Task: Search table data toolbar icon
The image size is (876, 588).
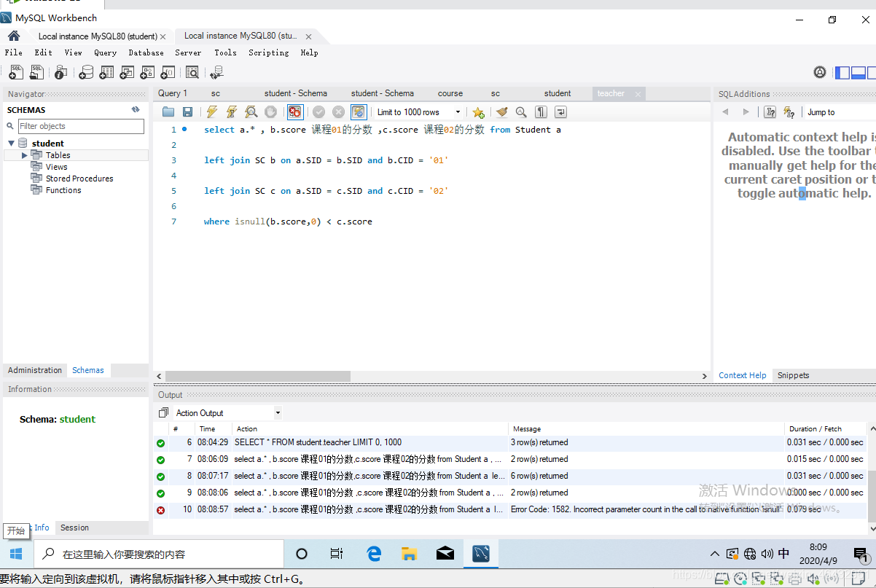Action: tap(192, 72)
